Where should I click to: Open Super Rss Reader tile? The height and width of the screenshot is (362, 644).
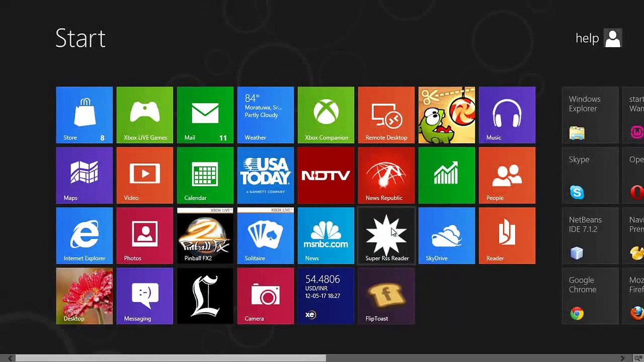tap(386, 236)
